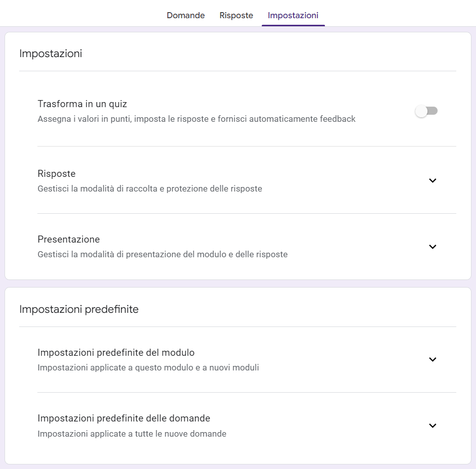This screenshot has width=476, height=469.
Task: Expand Impostazioni predefinite delle domande arrow
Action: click(433, 426)
